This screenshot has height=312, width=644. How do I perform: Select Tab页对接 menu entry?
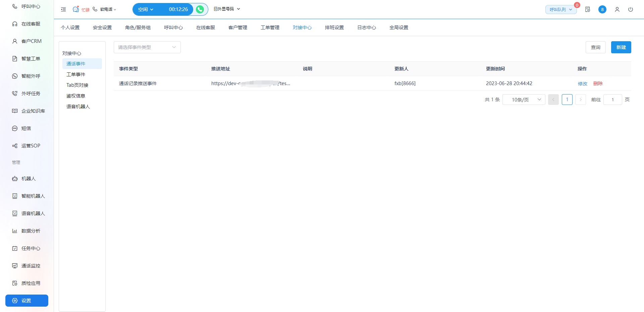(82, 85)
